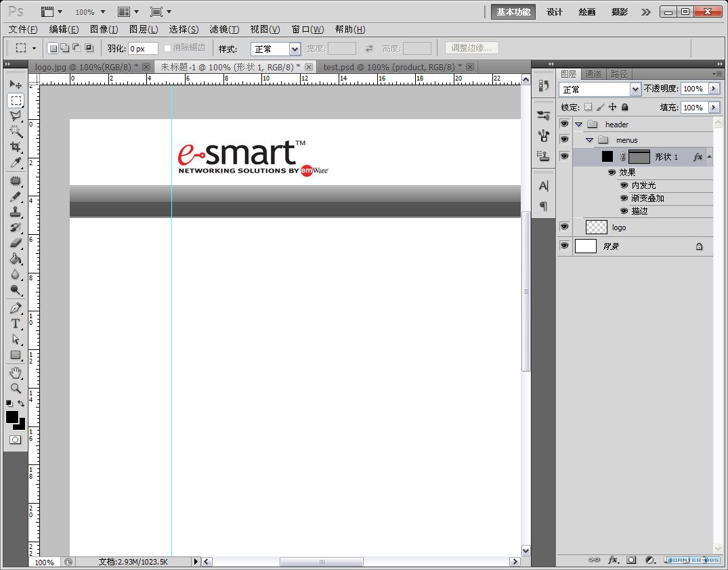Image resolution: width=728 pixels, height=570 pixels.
Task: Collapse 形状 1 layer effects list
Action: [x=710, y=157]
